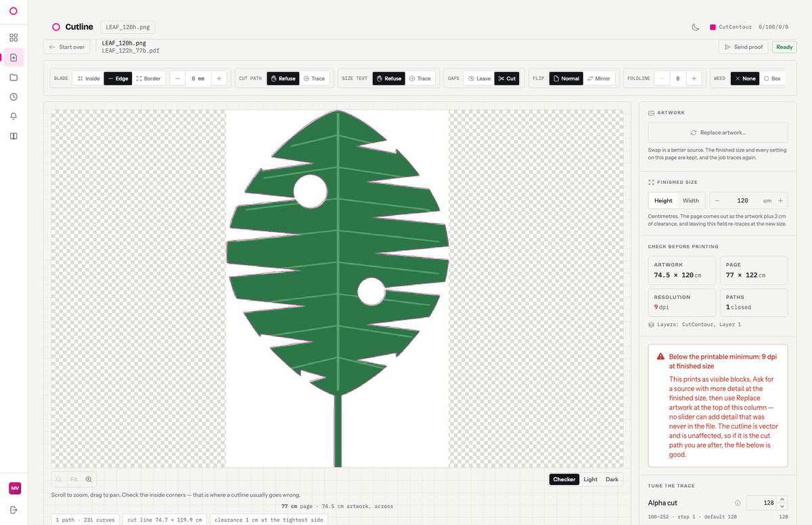Set Flip to Normal

(566, 78)
